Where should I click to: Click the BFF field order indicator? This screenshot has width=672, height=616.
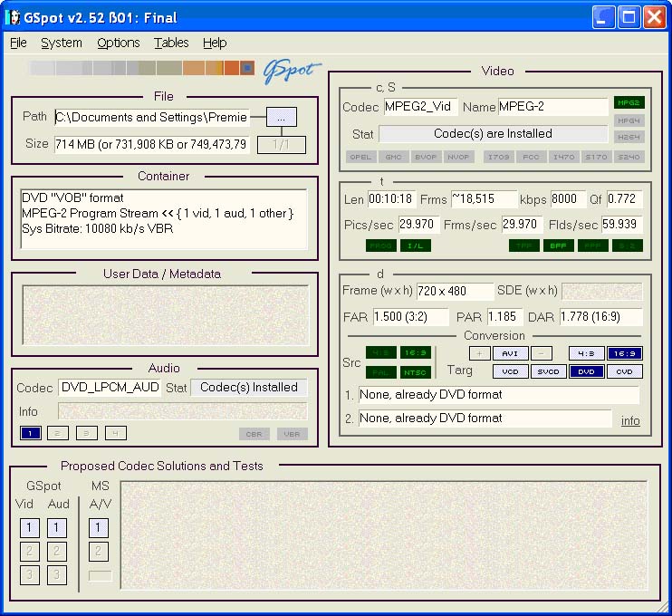point(559,245)
